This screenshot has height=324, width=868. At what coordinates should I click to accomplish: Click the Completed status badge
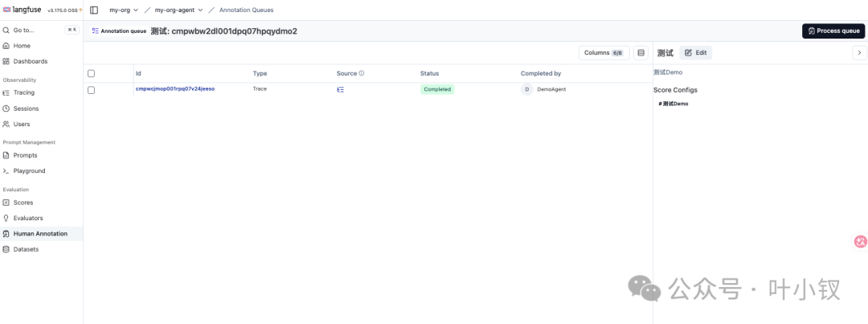[437, 89]
